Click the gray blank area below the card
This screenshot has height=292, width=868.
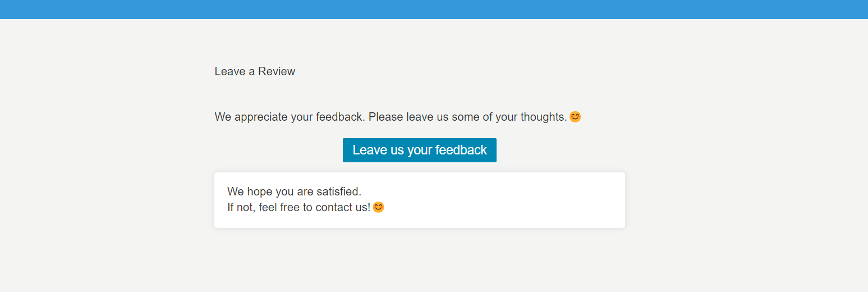pyautogui.click(x=420, y=261)
